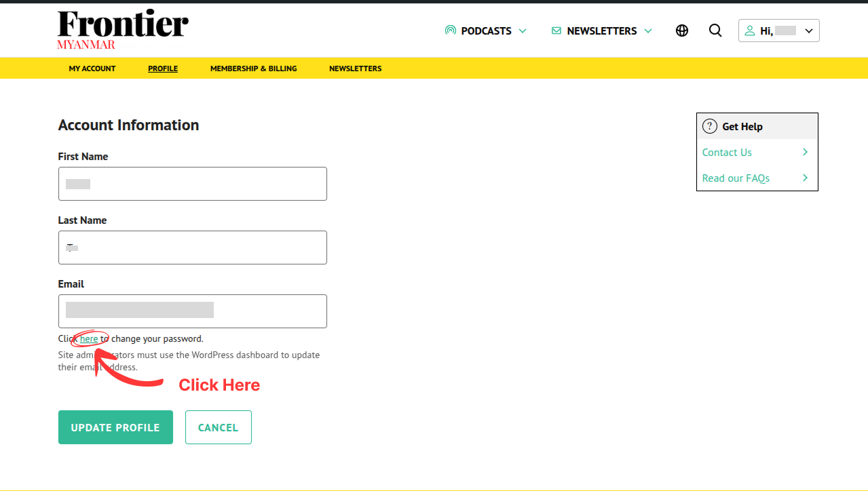Click the newsletters envelope icon
Image resolution: width=868 pixels, height=491 pixels.
tap(556, 31)
